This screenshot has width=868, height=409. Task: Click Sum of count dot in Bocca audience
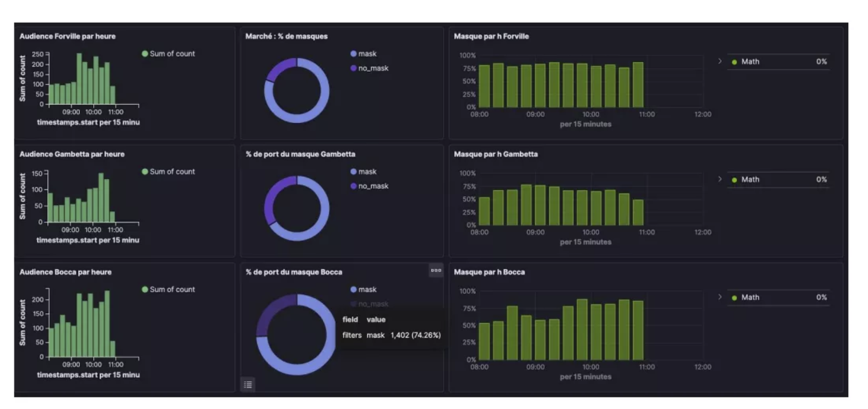click(145, 289)
